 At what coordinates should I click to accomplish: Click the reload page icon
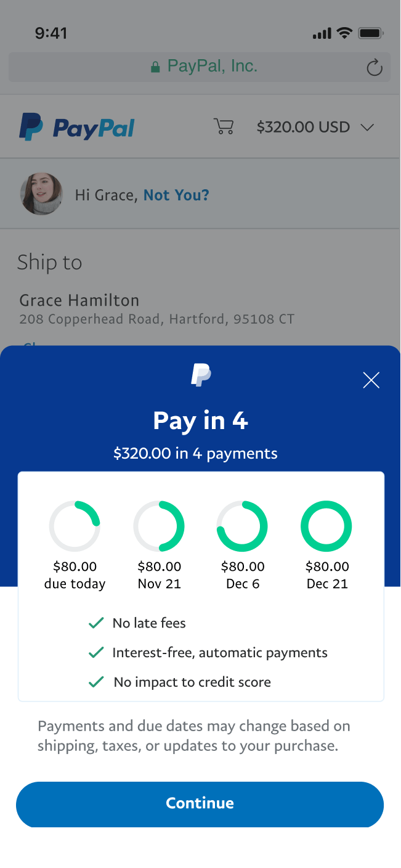(x=375, y=68)
